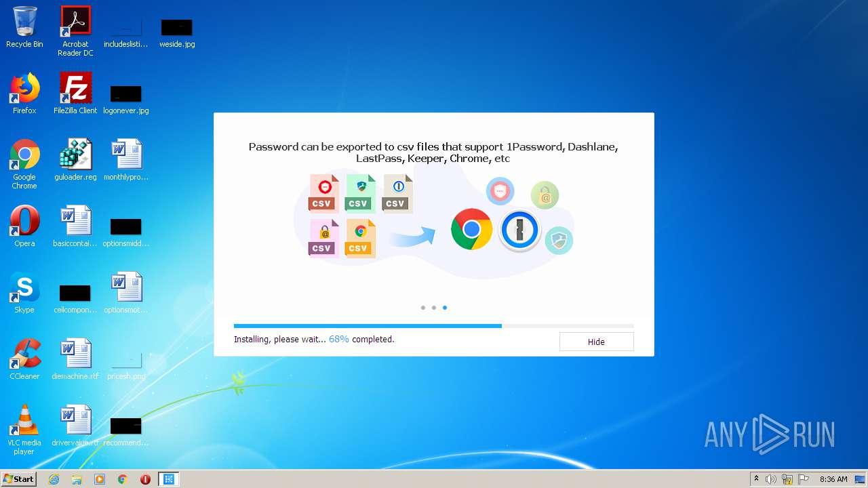This screenshot has height=488, width=868.
Task: Select the third slide indicator dot
Action: [x=445, y=308]
